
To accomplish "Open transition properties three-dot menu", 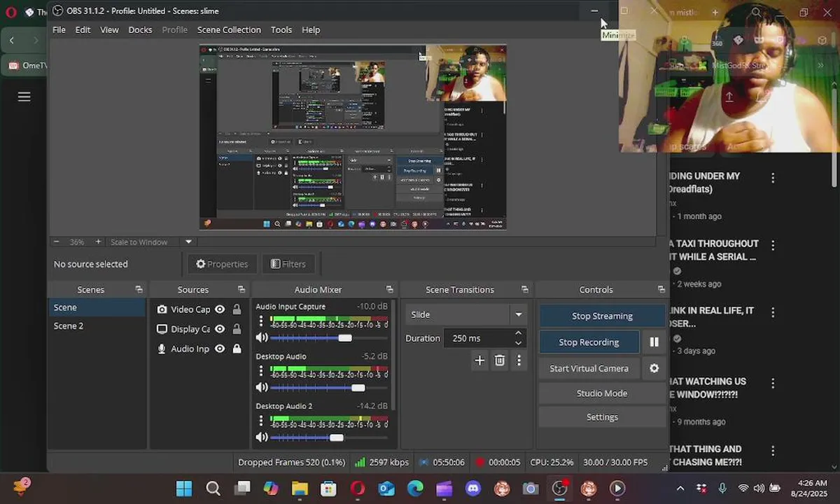I will [519, 360].
